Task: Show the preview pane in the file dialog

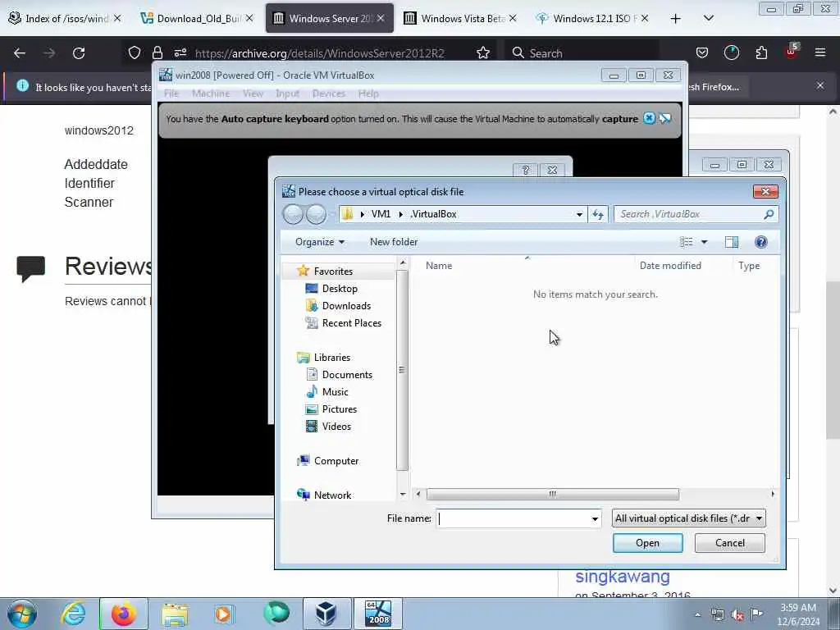Action: click(731, 242)
